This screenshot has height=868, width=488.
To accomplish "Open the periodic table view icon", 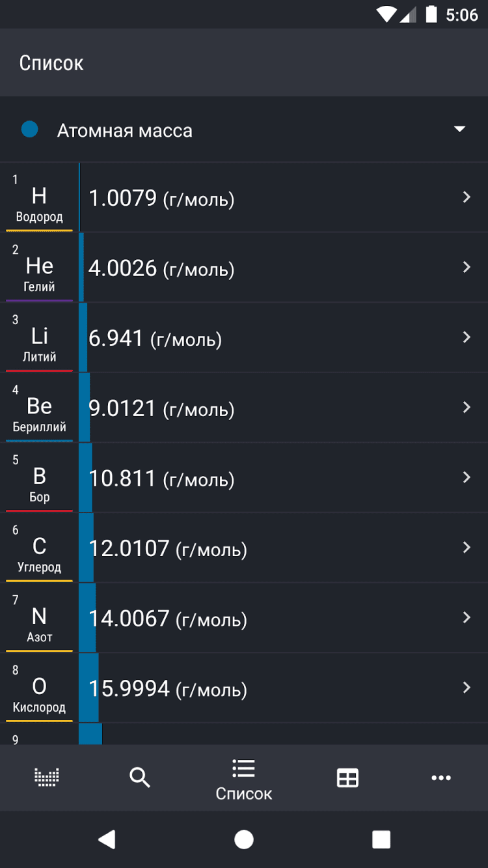I will (46, 777).
